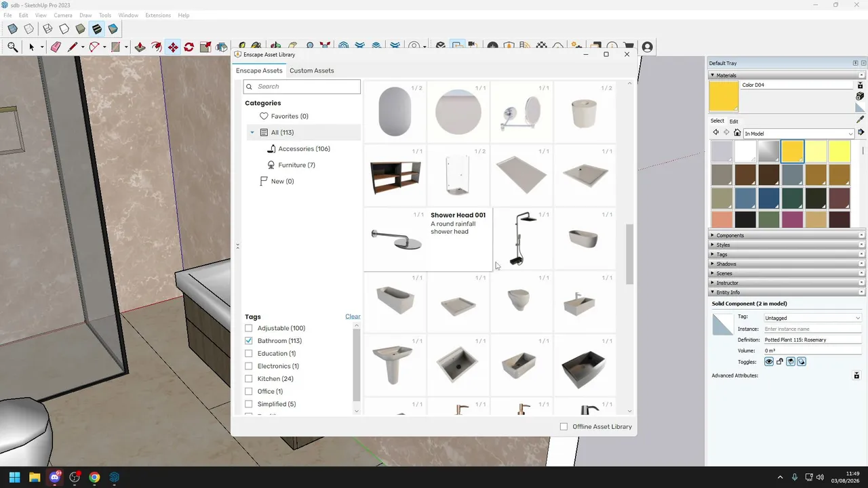Expand the Shadows tray panel
The width and height of the screenshot is (868, 488).
(787, 264)
